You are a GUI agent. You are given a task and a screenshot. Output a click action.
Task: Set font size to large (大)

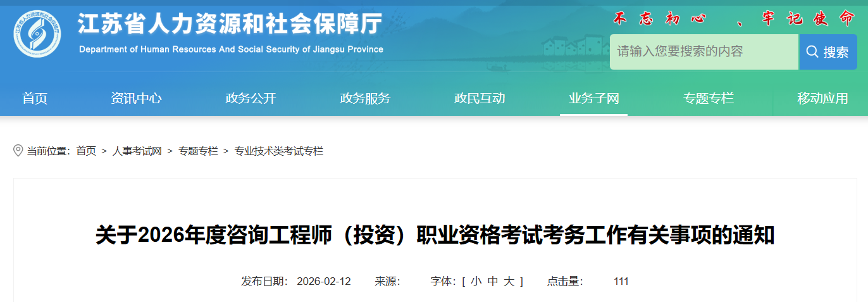click(509, 281)
